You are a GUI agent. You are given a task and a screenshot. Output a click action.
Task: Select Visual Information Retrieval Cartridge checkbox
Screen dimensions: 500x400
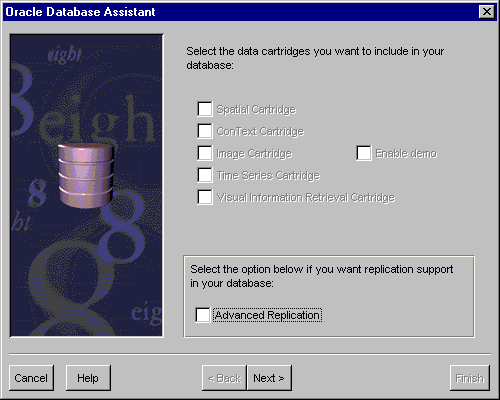coord(205,197)
